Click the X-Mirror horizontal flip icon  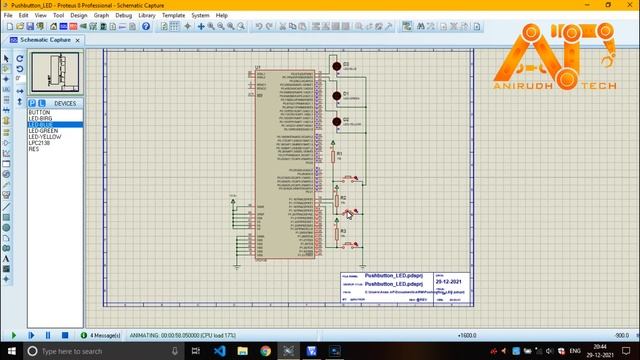click(20, 91)
